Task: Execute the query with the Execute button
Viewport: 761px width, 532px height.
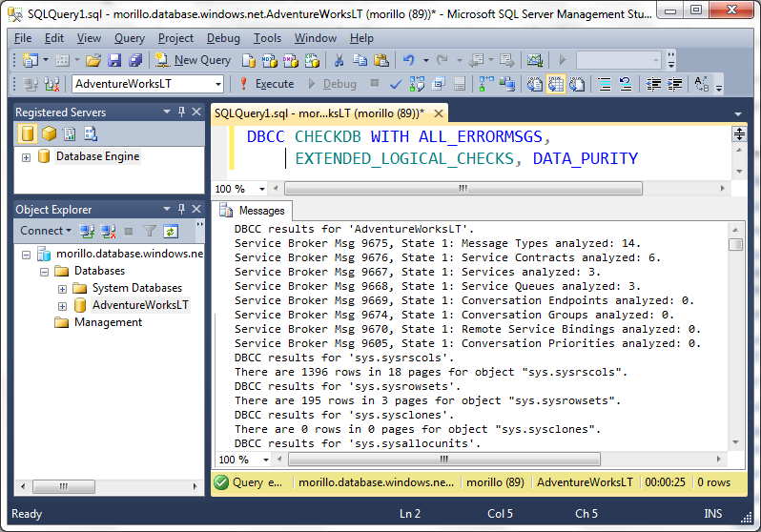Action: pyautogui.click(x=267, y=84)
